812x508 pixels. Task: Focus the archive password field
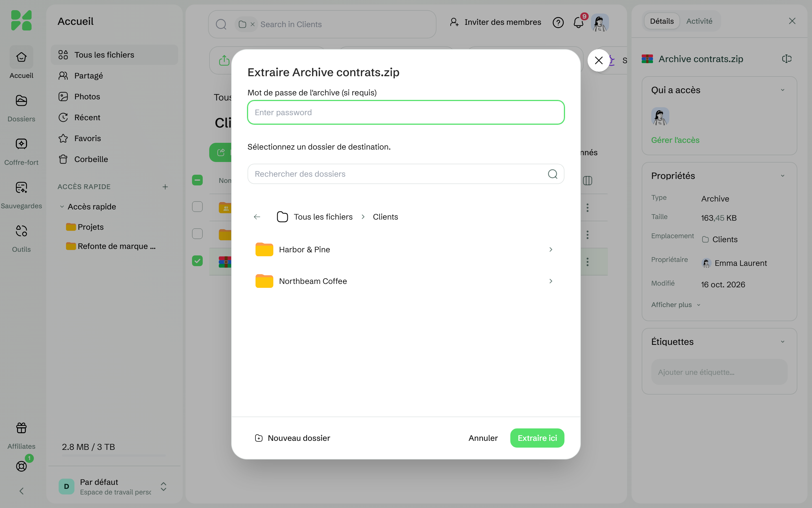tap(406, 112)
